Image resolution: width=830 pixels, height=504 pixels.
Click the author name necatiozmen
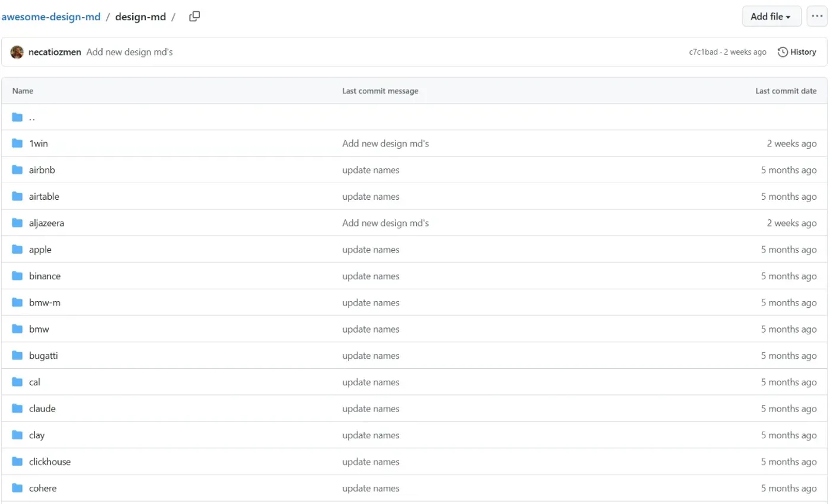(x=55, y=52)
